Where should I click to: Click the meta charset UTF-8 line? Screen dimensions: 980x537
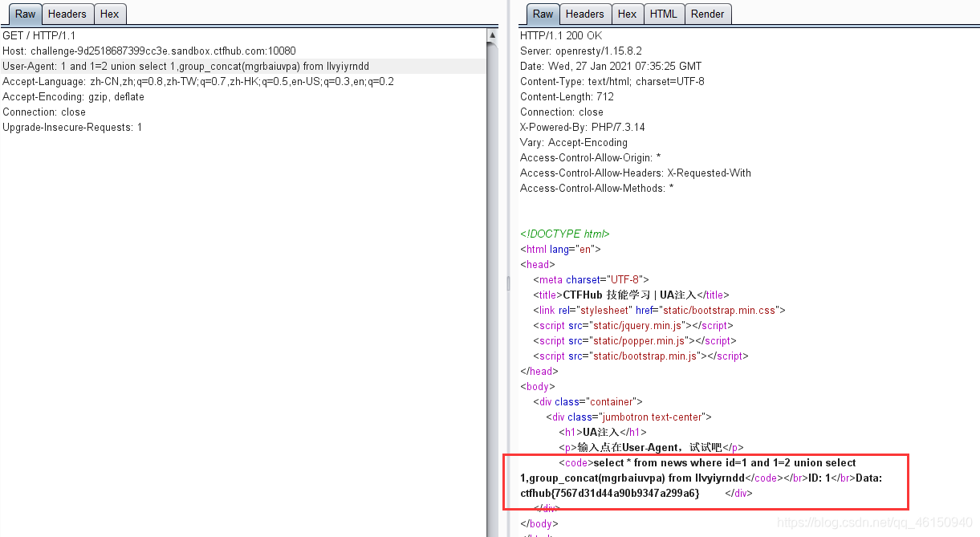click(591, 279)
